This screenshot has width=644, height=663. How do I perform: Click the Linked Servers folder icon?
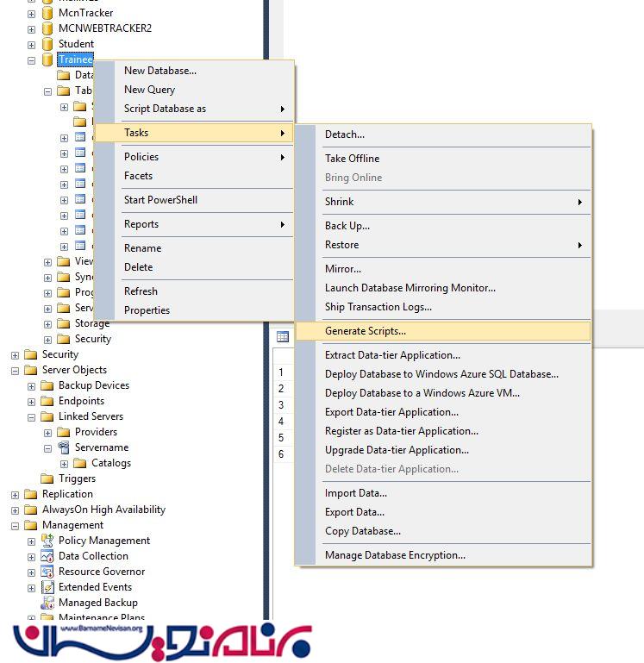point(47,416)
